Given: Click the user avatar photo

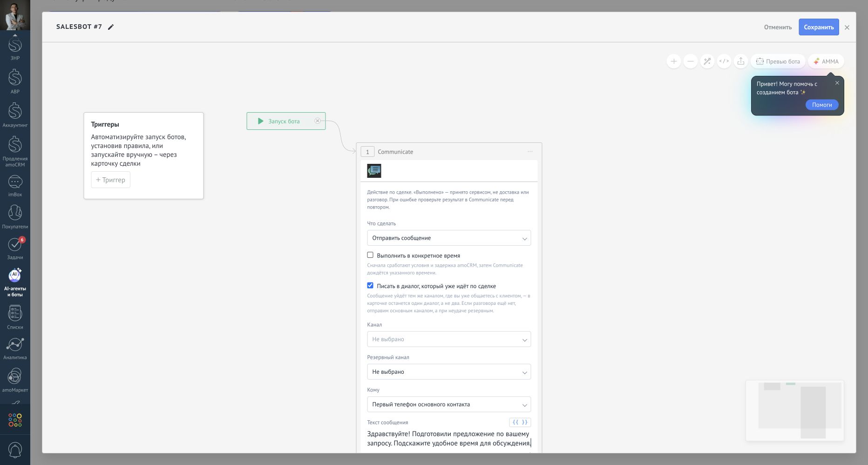Looking at the screenshot, I should (15, 15).
